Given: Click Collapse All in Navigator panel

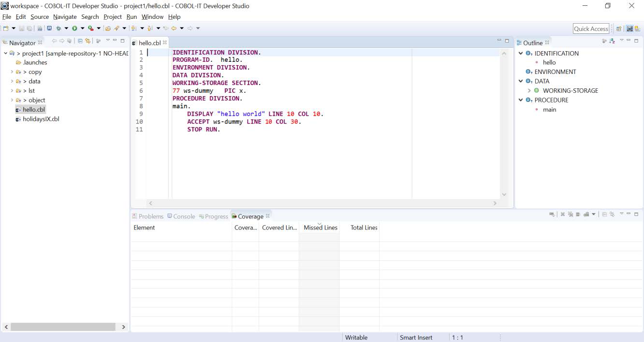Looking at the screenshot, I should (x=80, y=42).
